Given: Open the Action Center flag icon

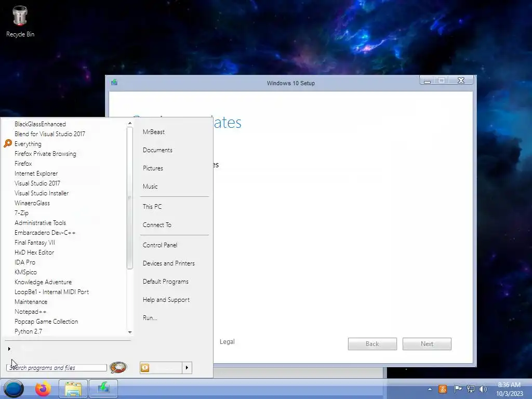Looking at the screenshot, I should coord(458,389).
